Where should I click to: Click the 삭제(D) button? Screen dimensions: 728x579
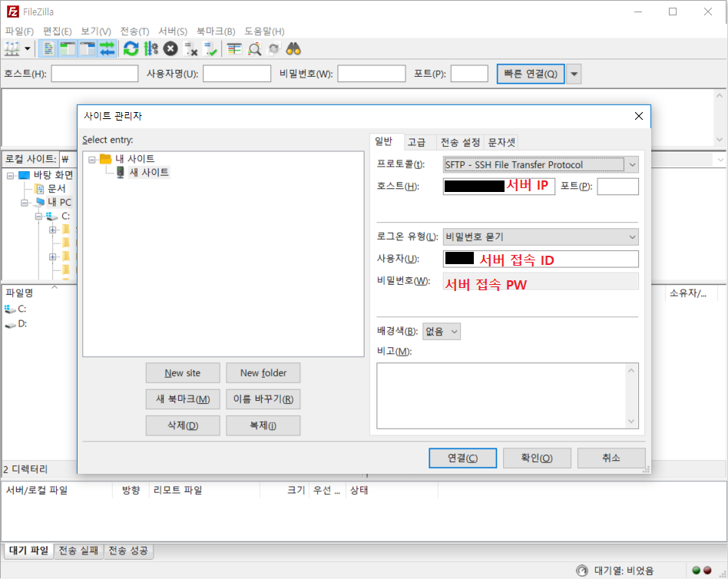click(x=183, y=425)
